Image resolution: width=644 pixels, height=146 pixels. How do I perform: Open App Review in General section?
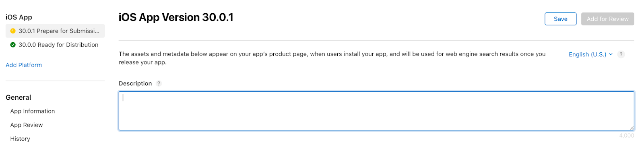(x=27, y=125)
